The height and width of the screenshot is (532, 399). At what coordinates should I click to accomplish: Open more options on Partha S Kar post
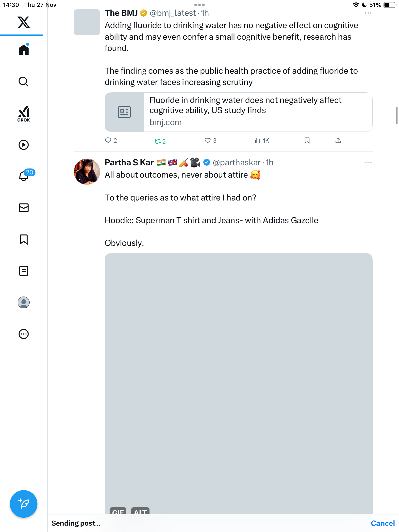click(368, 163)
